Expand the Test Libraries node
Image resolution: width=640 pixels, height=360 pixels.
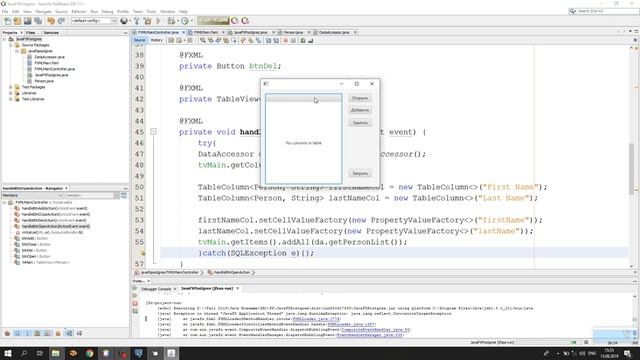pos(11,99)
